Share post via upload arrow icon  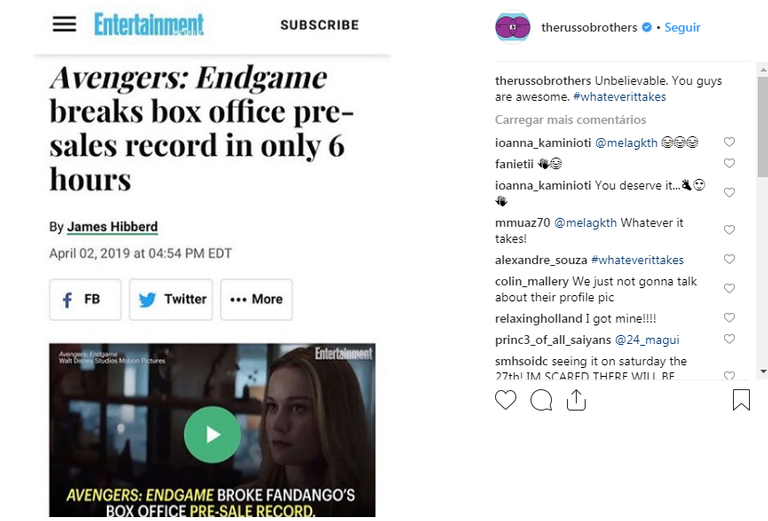[576, 400]
